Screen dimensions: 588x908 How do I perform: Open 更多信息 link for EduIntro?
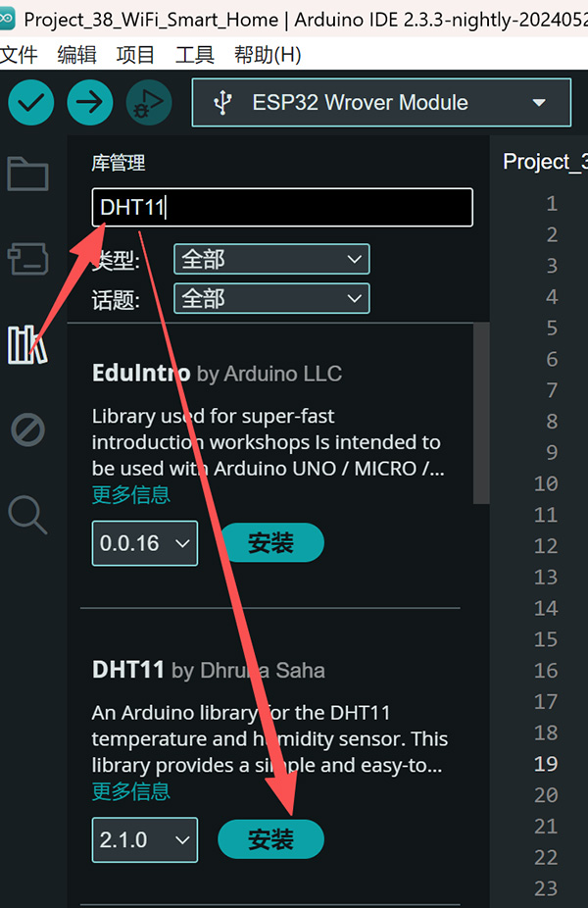click(130, 494)
